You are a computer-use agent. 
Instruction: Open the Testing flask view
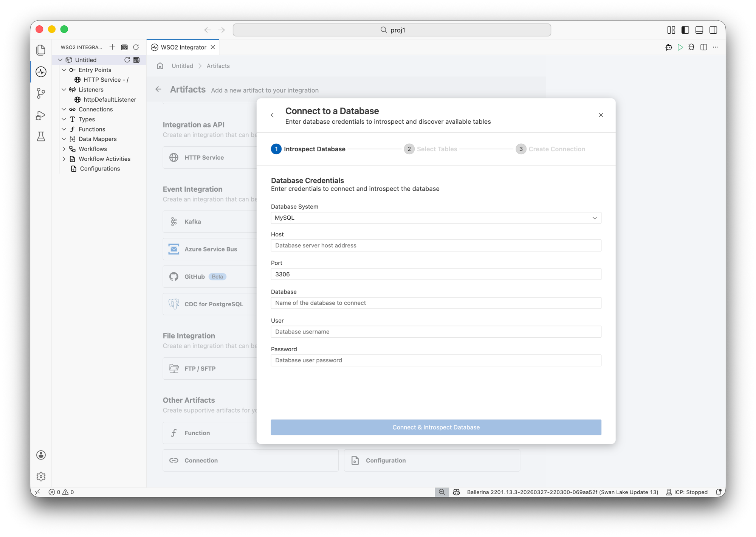coord(41,137)
